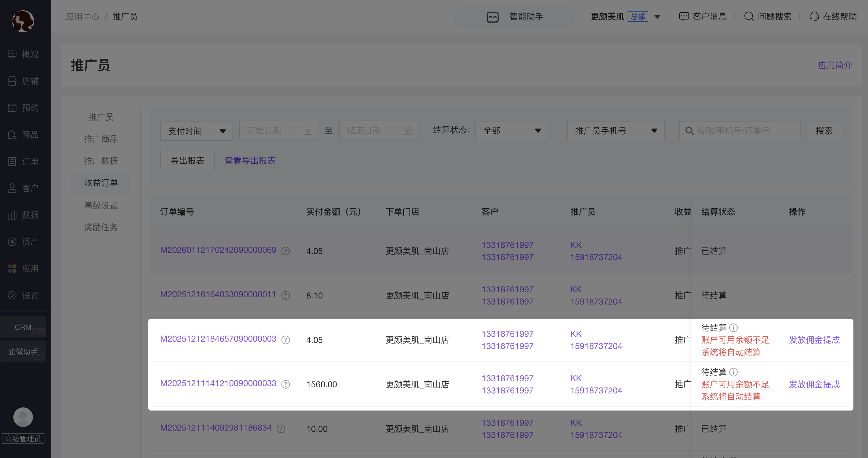Viewport: 868px width, 458px height.
Task: Open 客户消息 chat icon
Action: pos(684,16)
